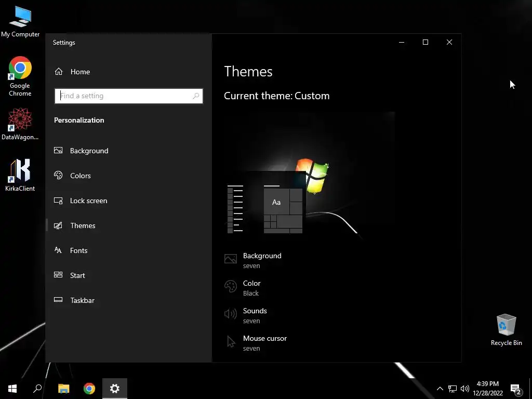Minimize the Settings window

402,42
